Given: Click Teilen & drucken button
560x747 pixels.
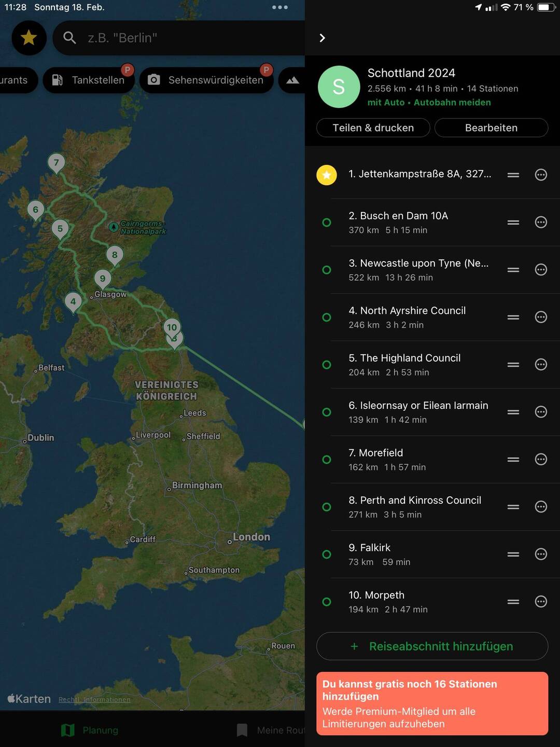Looking at the screenshot, I should (373, 128).
